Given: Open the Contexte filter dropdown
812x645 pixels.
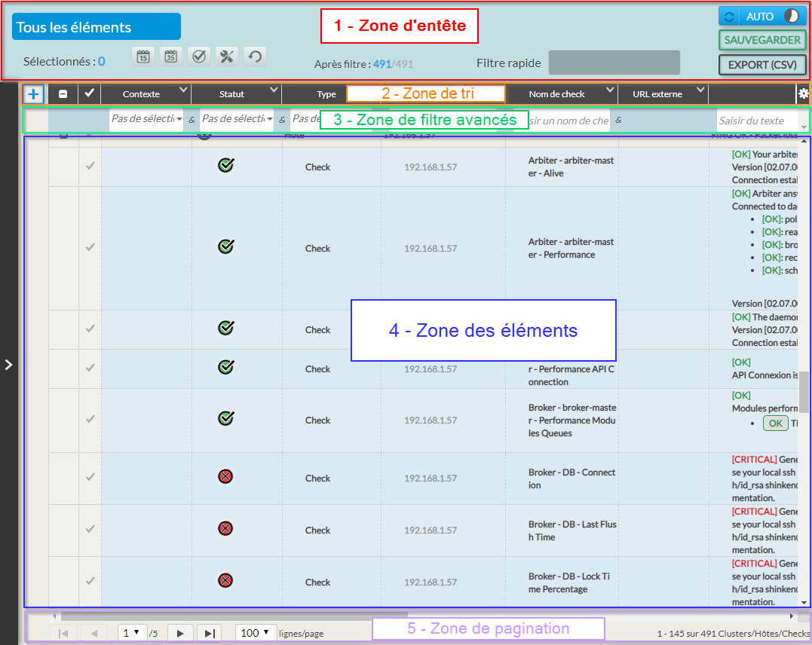Looking at the screenshot, I should [x=146, y=119].
